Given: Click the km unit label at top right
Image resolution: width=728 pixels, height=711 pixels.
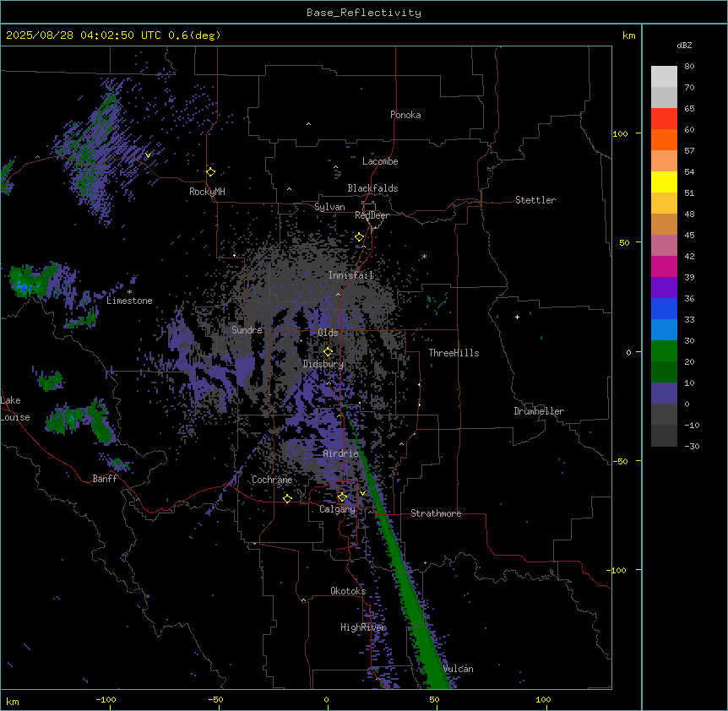Looking at the screenshot, I should tap(628, 35).
